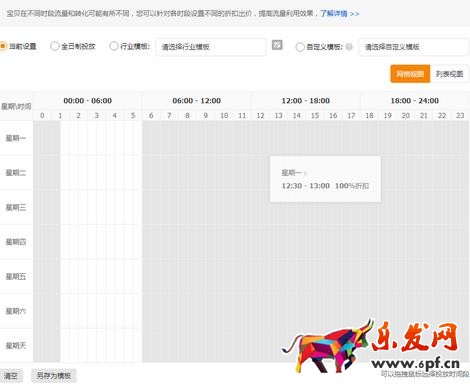Screen dimensions: 470x384
Task: Click the 清空 button
Action: tap(11, 376)
